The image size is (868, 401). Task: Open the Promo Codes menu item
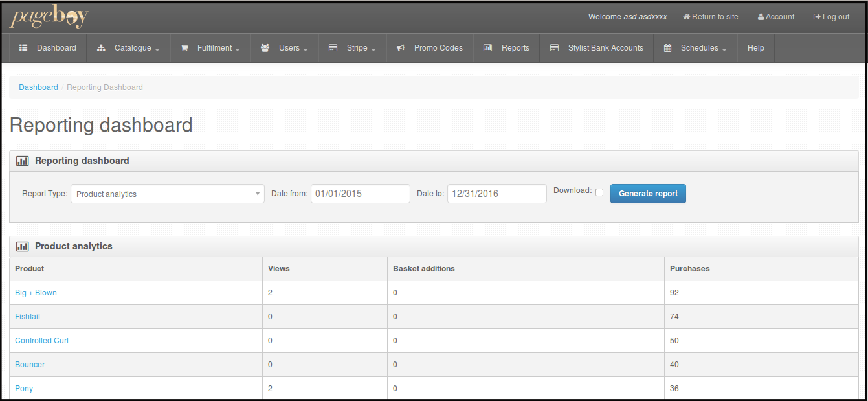click(430, 48)
